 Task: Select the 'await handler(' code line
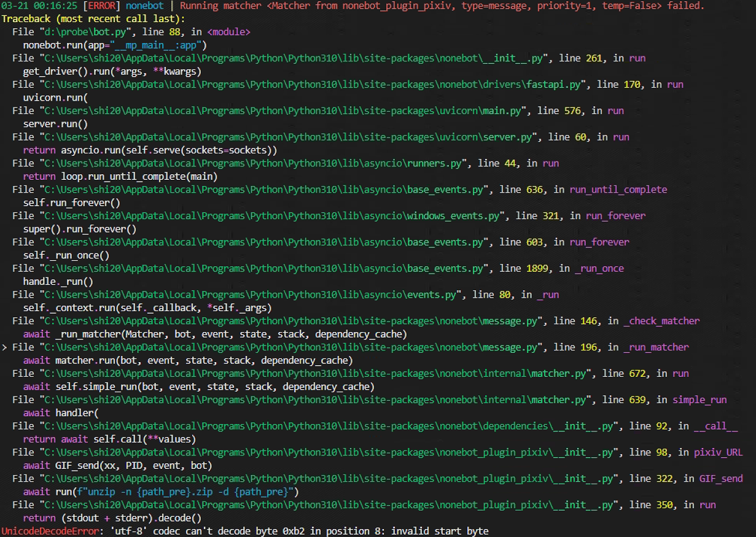pos(61,413)
